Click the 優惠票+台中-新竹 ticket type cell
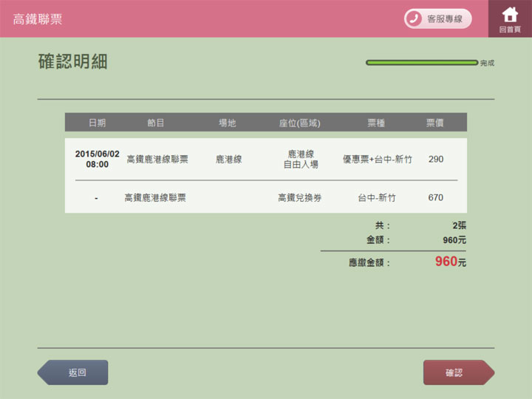The width and height of the screenshot is (532, 399). coord(378,159)
